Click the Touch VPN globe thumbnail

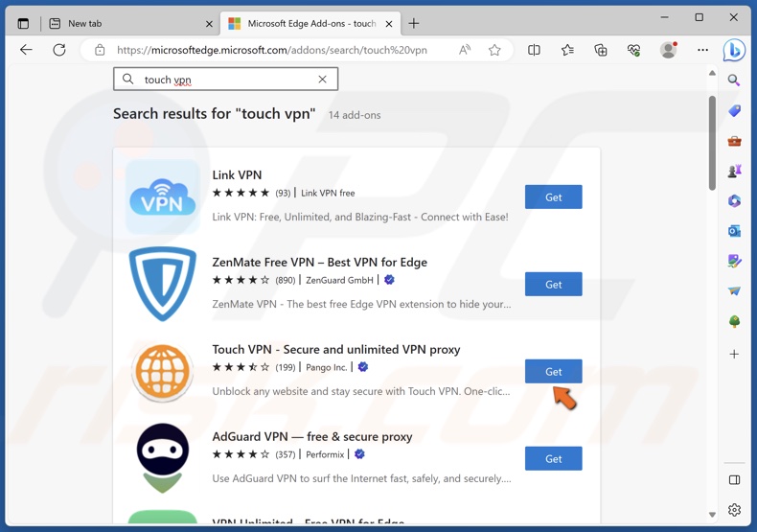point(163,371)
